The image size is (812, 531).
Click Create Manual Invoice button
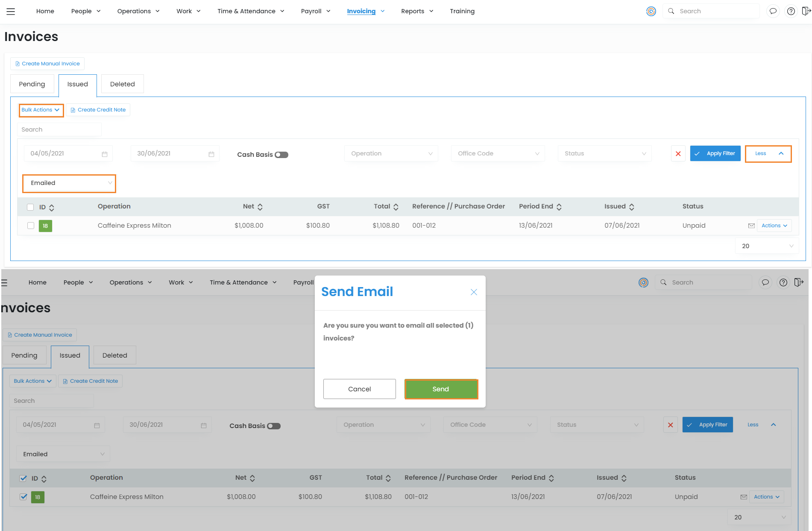click(47, 64)
